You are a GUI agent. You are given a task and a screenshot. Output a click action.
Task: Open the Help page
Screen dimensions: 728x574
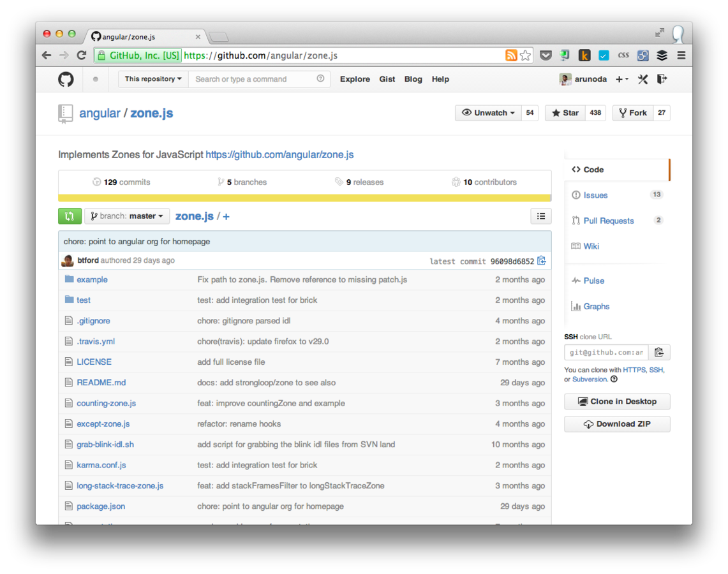440,79
